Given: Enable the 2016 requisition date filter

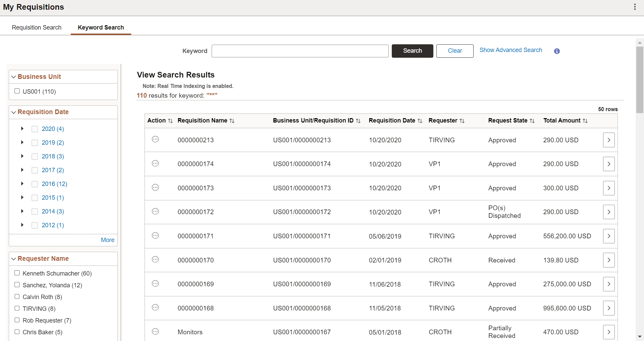Looking at the screenshot, I should tap(35, 184).
